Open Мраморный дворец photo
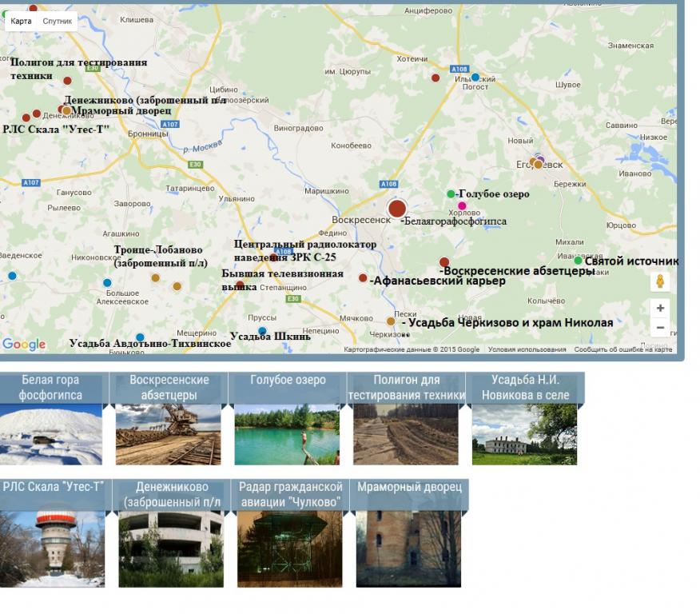The image size is (700, 614). (408, 548)
